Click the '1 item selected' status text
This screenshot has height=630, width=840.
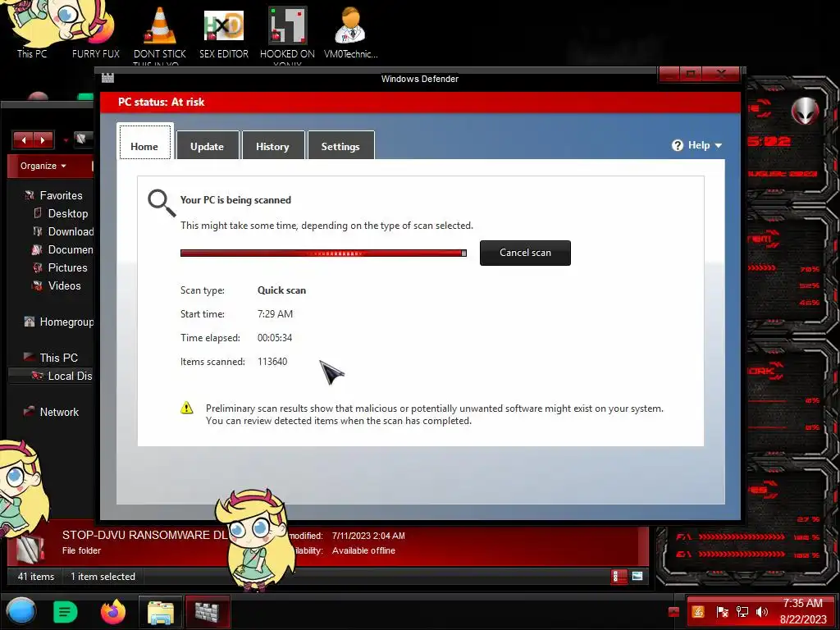point(103,577)
